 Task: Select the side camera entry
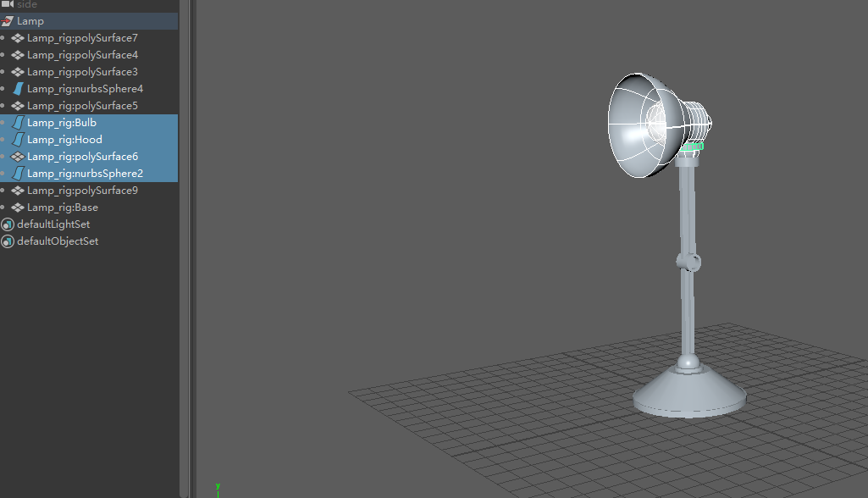click(x=26, y=4)
